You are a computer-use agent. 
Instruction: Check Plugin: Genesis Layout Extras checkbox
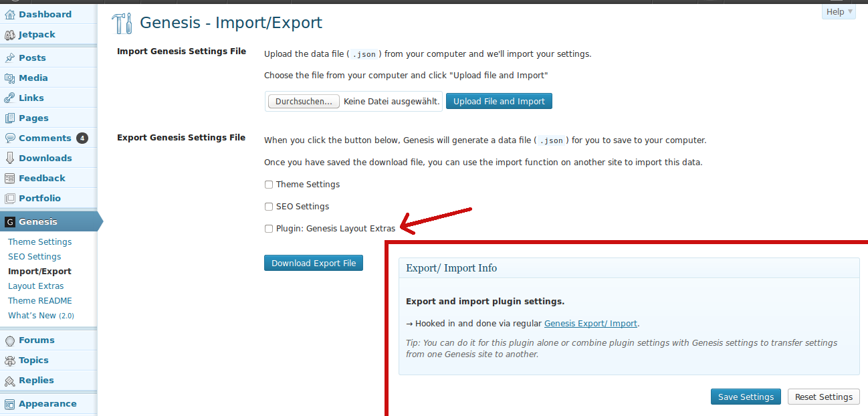point(269,229)
